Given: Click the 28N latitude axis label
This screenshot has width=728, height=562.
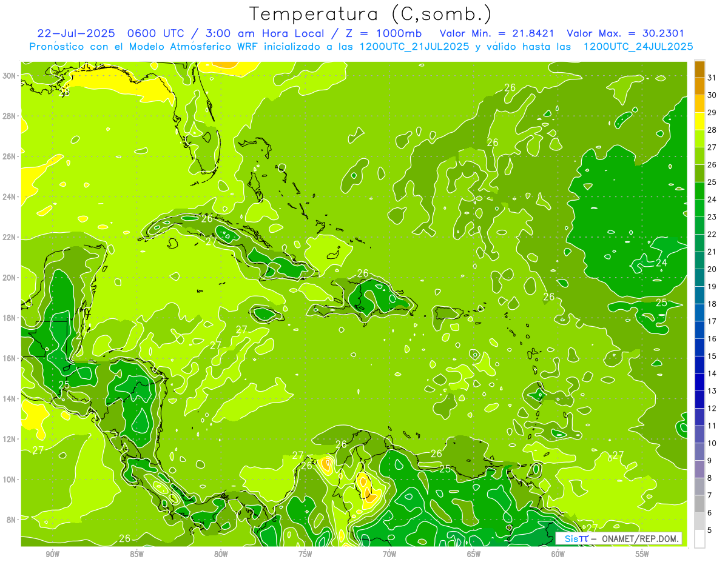Looking at the screenshot, I should (10, 116).
